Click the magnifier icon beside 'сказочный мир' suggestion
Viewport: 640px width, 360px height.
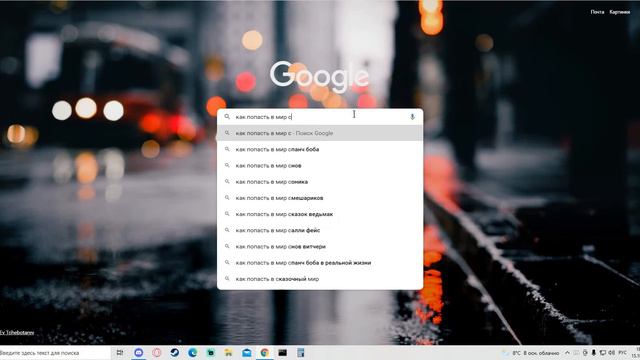(227, 279)
